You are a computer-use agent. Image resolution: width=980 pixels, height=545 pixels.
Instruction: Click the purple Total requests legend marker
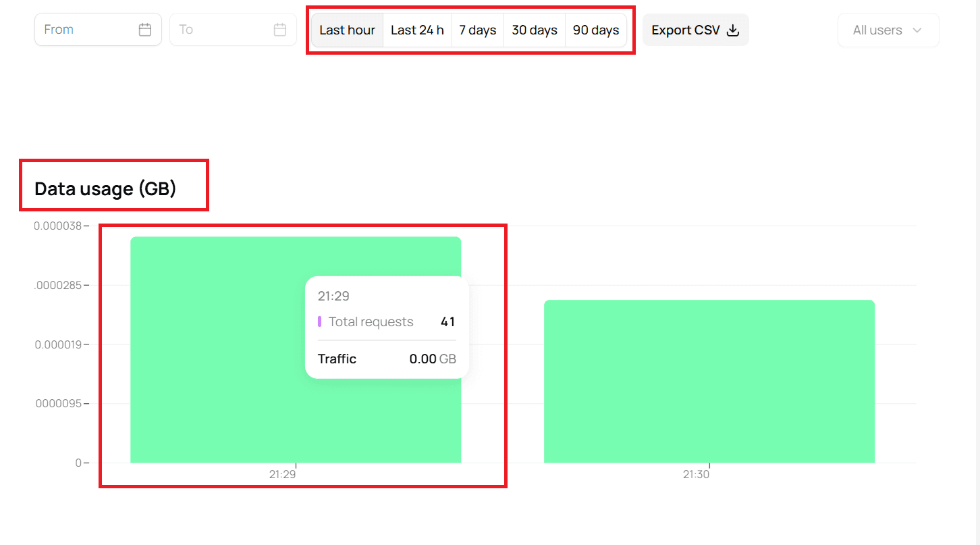(320, 321)
